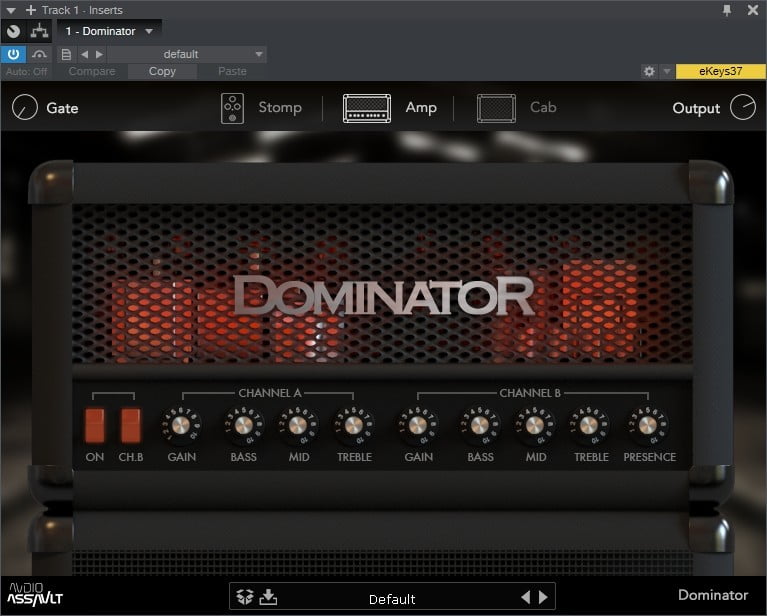
Task: Click the Dominator name at bottom right
Action: [x=713, y=595]
